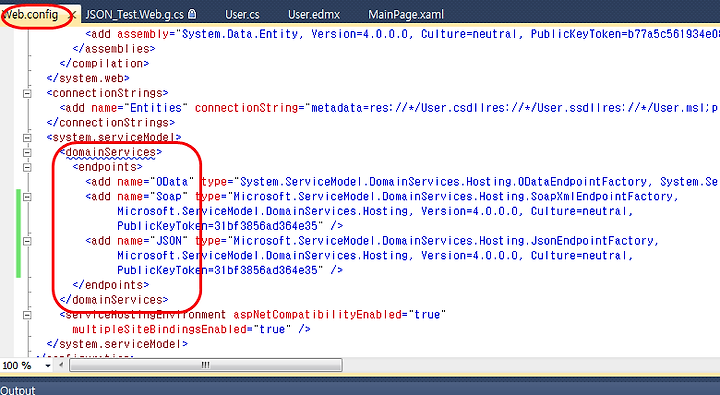This screenshot has height=395, width=720.
Task: Collapse the endpoints element
Action: [27, 167]
